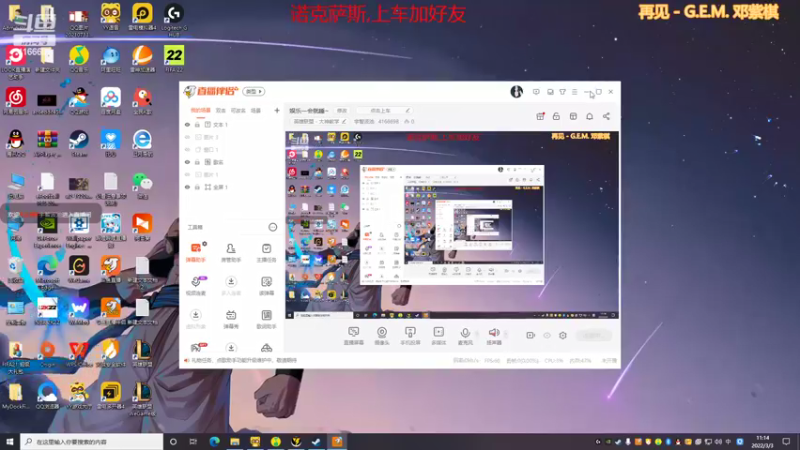This screenshot has width=800, height=450.
Task: Open the filter funnel icon in title bar
Action: tap(562, 92)
